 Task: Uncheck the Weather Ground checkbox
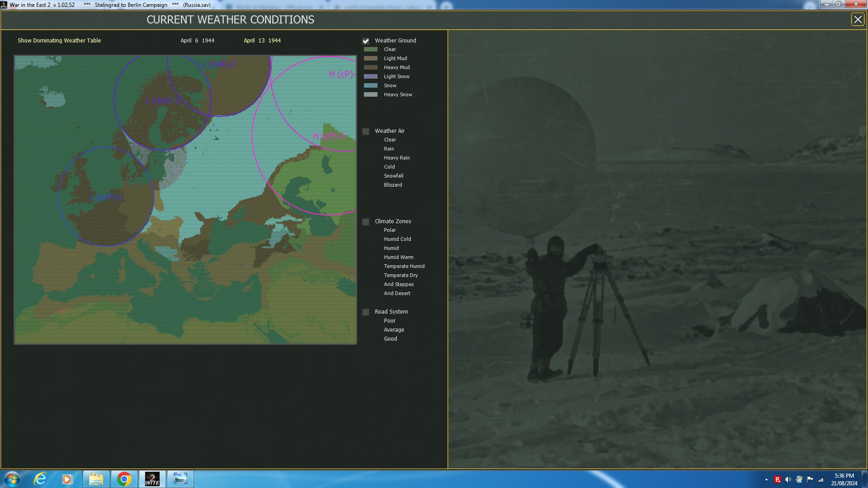click(366, 41)
